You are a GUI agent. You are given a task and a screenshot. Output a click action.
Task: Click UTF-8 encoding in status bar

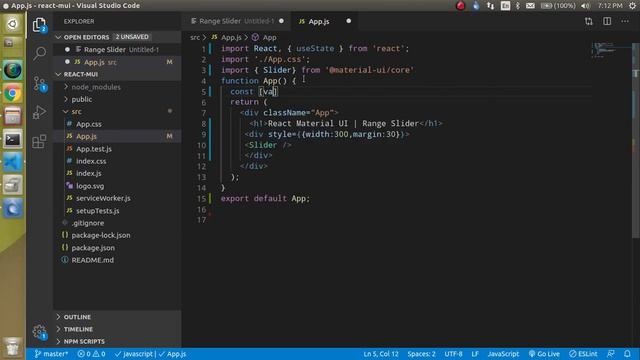453,354
